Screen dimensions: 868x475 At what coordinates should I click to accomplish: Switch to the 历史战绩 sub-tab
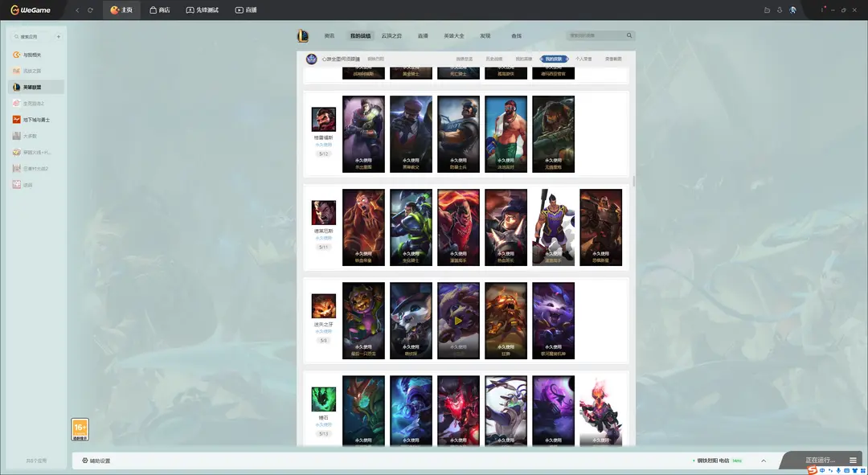(493, 59)
